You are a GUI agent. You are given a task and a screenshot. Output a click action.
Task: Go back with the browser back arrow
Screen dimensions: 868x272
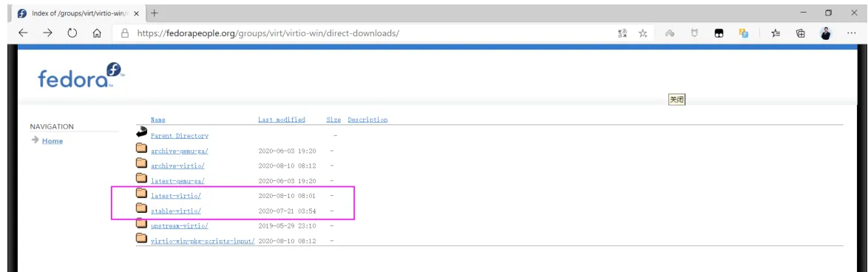[x=23, y=33]
